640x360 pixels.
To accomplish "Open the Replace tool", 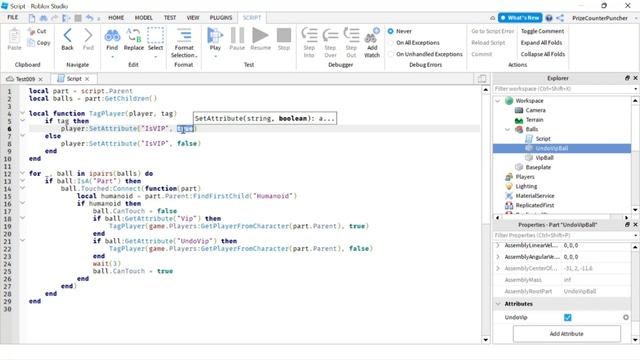I will tap(133, 36).
